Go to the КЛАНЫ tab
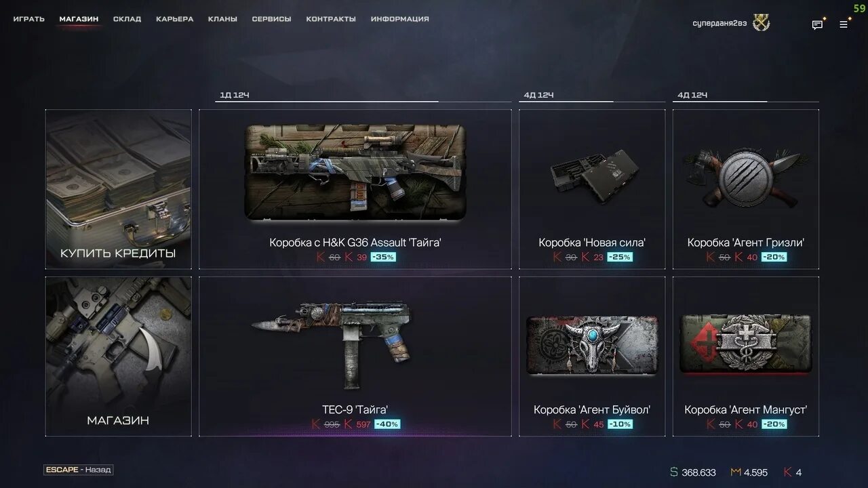Viewport: 868px width, 488px height. (x=222, y=19)
